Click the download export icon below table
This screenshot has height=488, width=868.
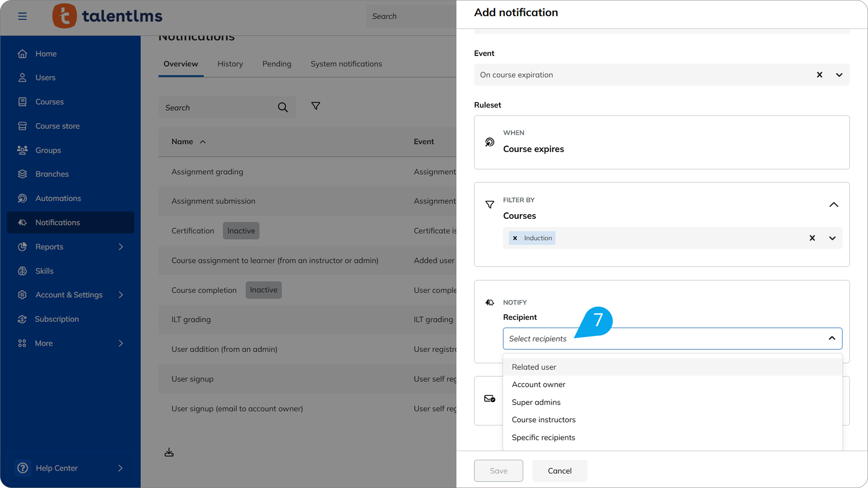[x=169, y=452]
